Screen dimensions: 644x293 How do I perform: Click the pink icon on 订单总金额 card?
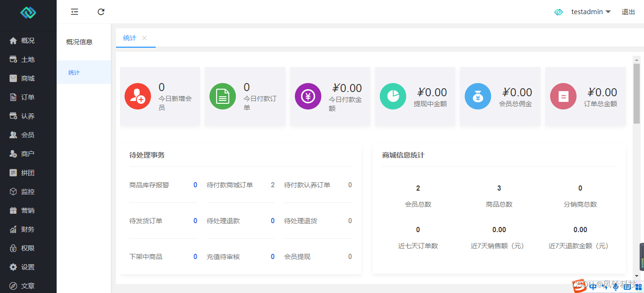(x=563, y=96)
